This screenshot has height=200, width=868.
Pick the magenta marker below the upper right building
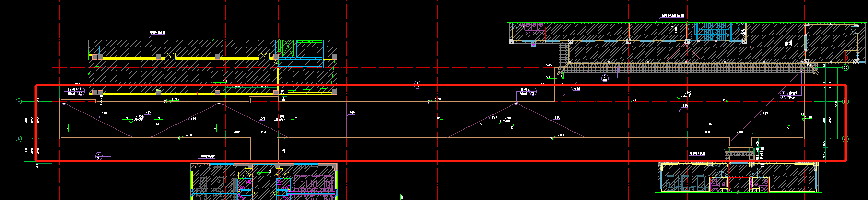tap(533, 45)
